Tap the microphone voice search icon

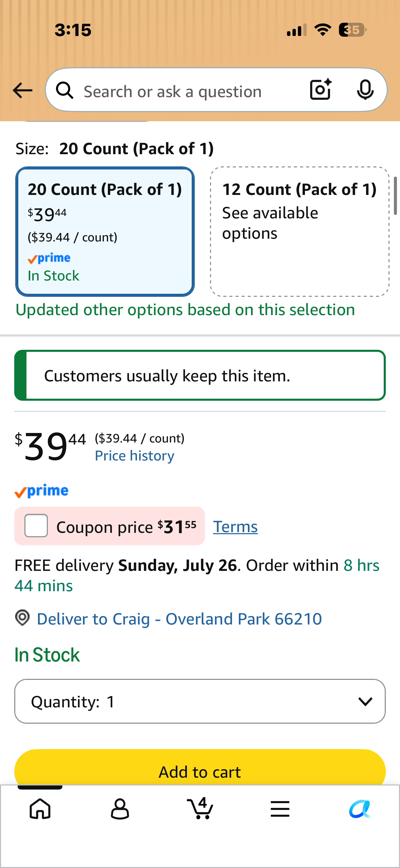(365, 90)
